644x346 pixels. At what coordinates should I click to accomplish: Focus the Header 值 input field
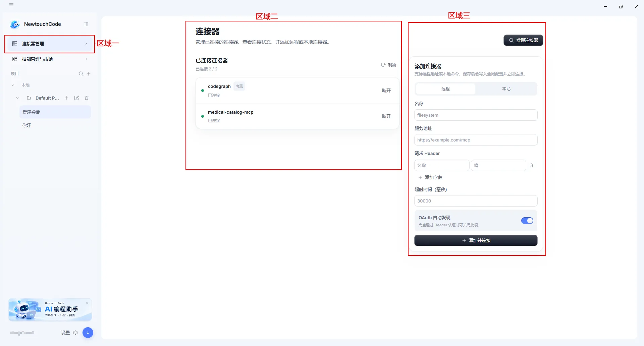tap(498, 165)
